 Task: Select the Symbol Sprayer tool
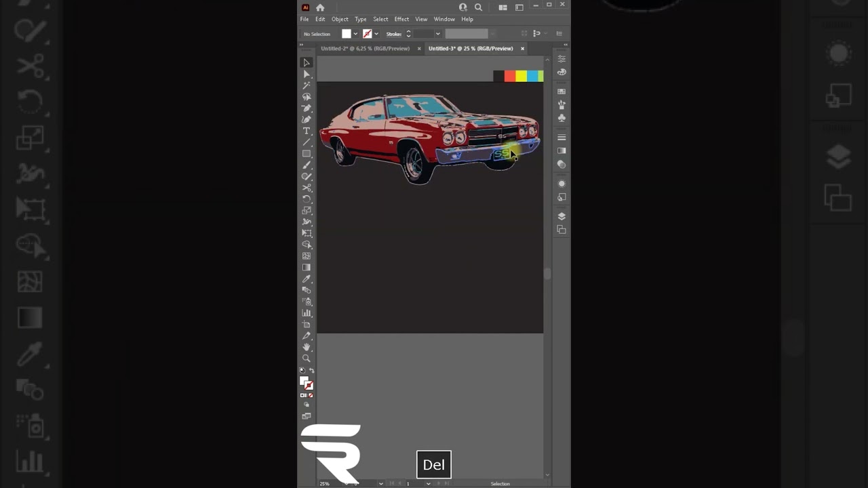[x=307, y=302]
